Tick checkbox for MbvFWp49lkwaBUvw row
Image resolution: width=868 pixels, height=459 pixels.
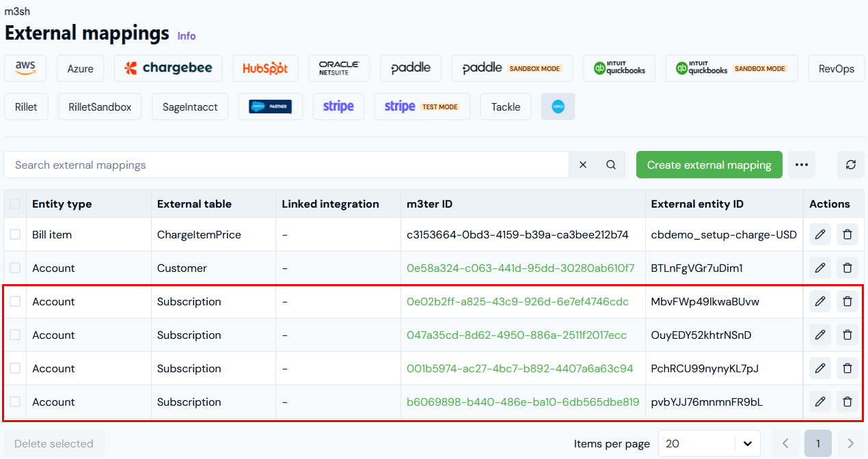[15, 301]
